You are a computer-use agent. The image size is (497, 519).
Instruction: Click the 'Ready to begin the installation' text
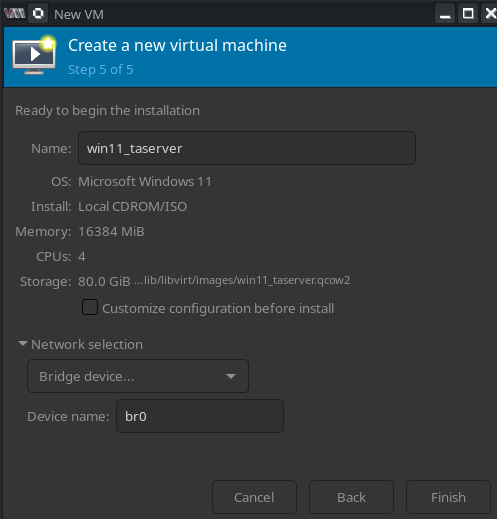click(107, 111)
